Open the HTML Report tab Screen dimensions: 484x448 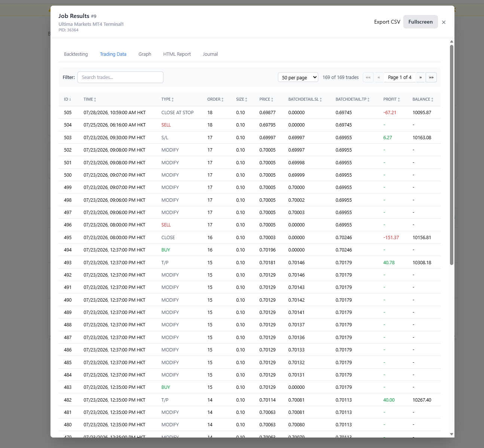point(177,54)
